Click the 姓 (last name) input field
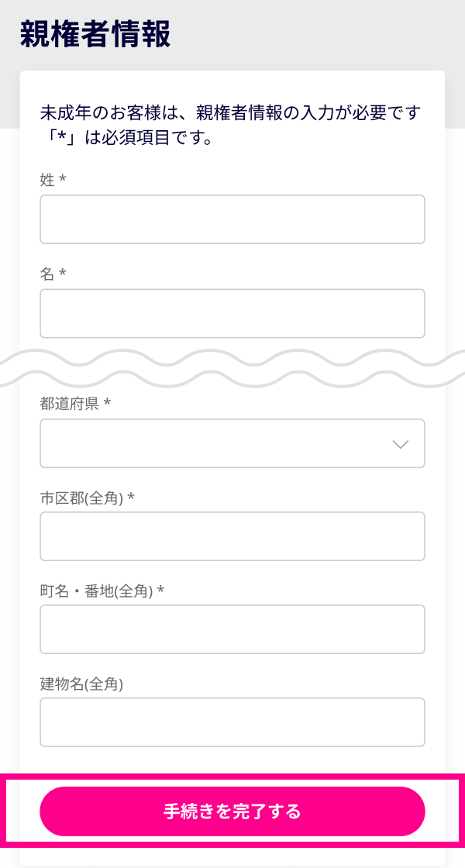Viewport: 465px width, 868px height. pyautogui.click(x=232, y=219)
